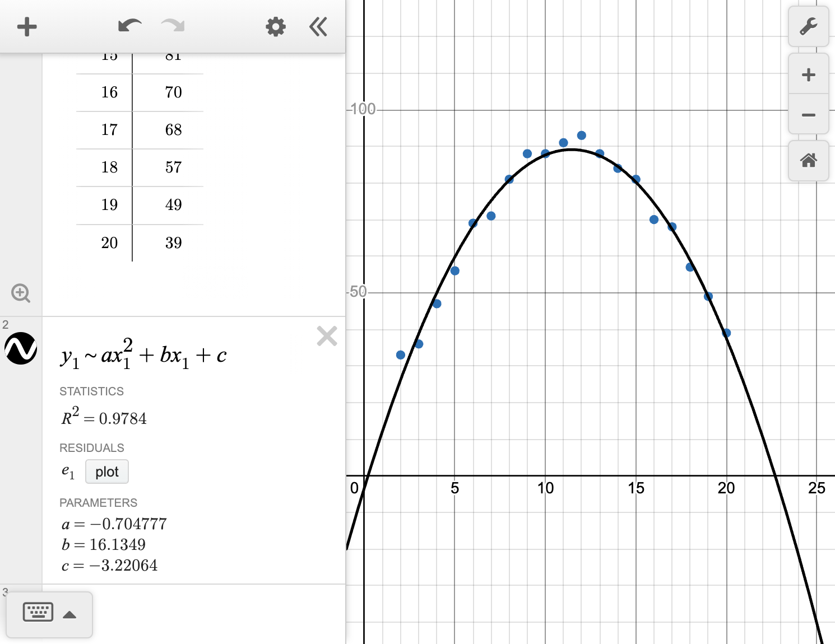Zoom in on the graph

[808, 74]
